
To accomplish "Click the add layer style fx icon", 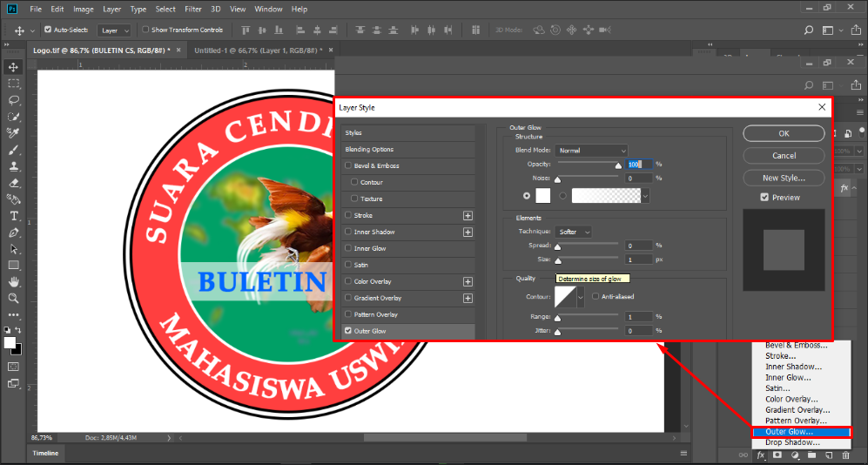I will tap(761, 455).
